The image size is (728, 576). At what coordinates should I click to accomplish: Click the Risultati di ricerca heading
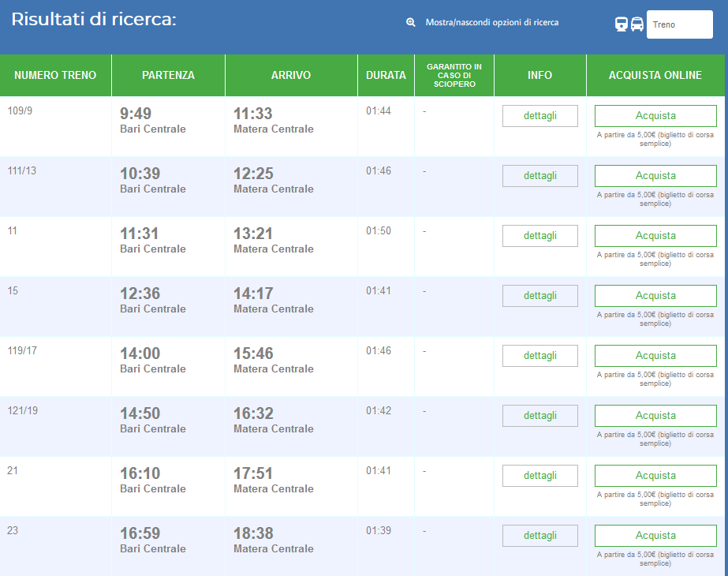coord(94,20)
